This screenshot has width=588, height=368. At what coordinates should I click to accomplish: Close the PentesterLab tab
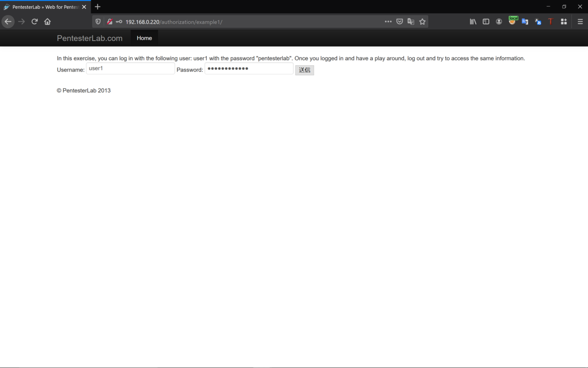(84, 7)
